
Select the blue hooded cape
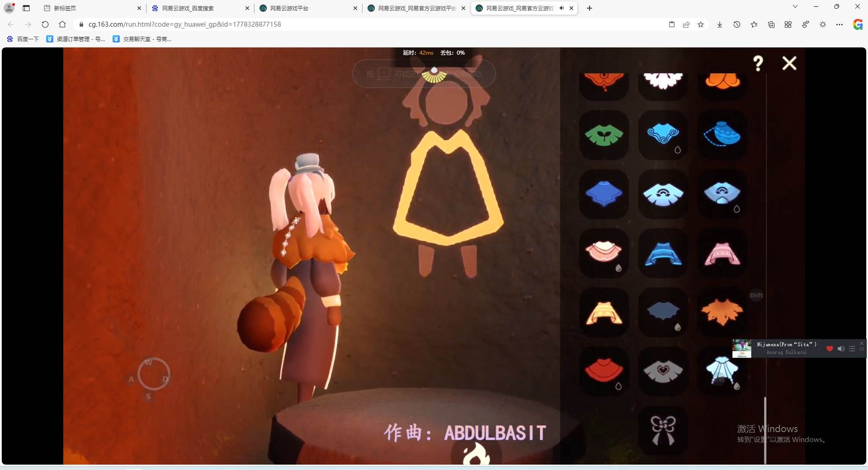click(x=663, y=253)
